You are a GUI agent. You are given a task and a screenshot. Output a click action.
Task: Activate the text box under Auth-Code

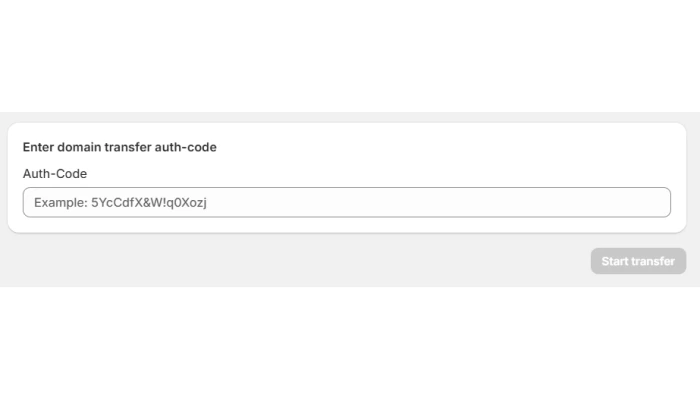tap(346, 202)
